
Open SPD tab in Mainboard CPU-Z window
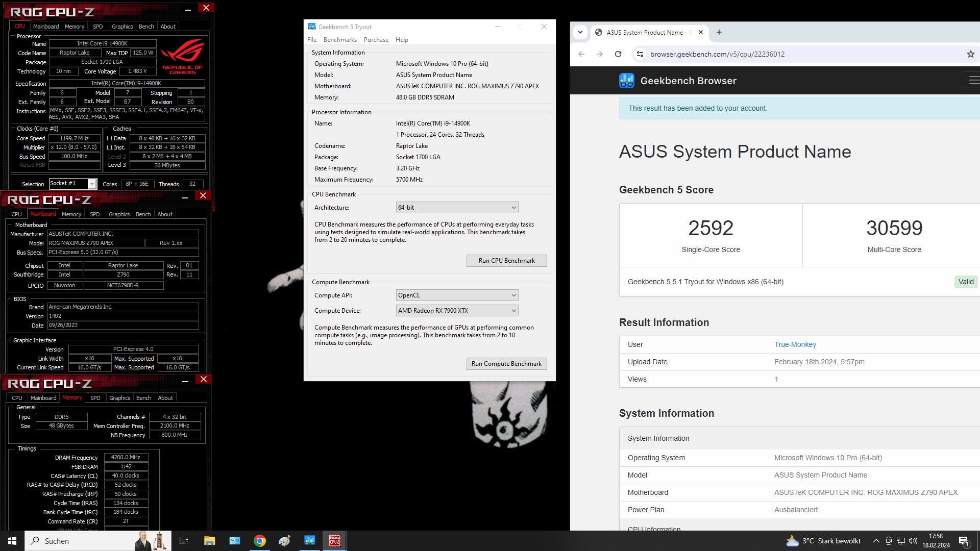click(95, 214)
